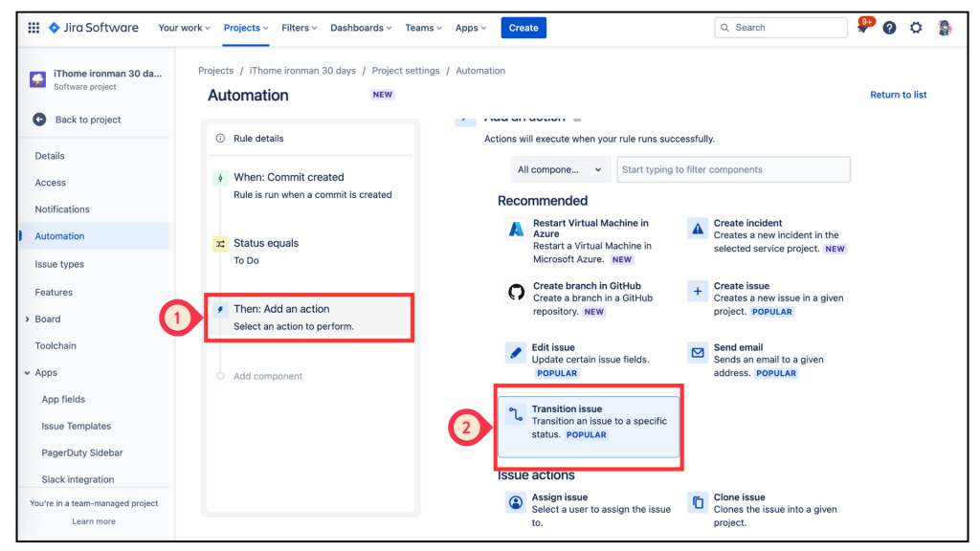Open Access in the settings sidebar
The image size is (980, 551).
point(51,183)
